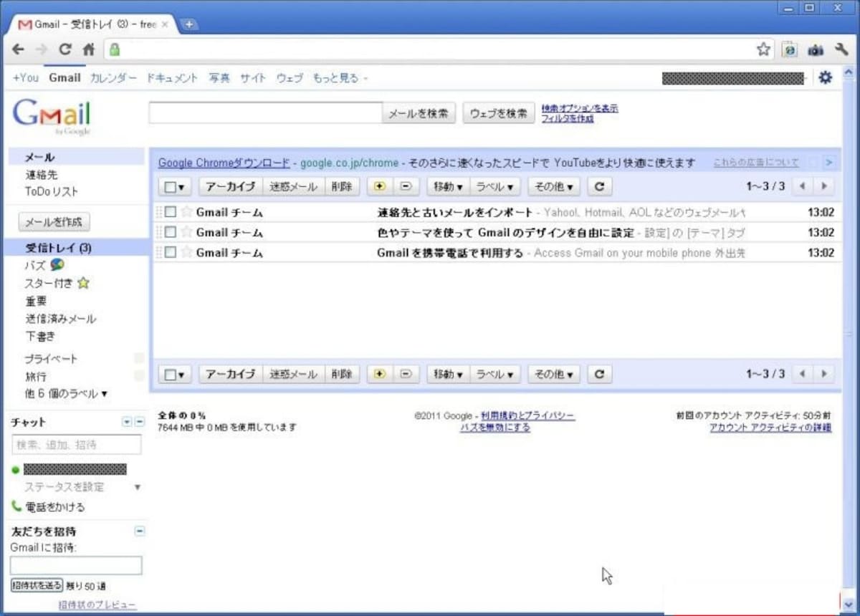Star the Gmail を携帯電話で利用する message
The image size is (860, 616).
[x=186, y=252]
